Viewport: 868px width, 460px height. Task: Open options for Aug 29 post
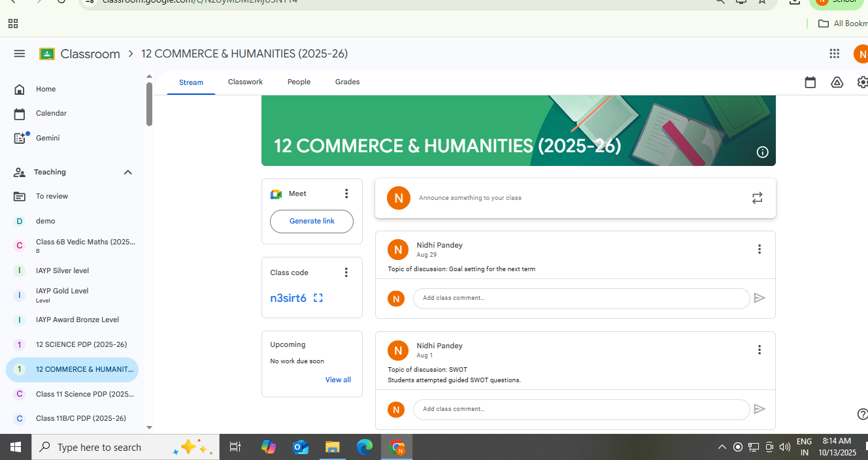click(x=759, y=249)
